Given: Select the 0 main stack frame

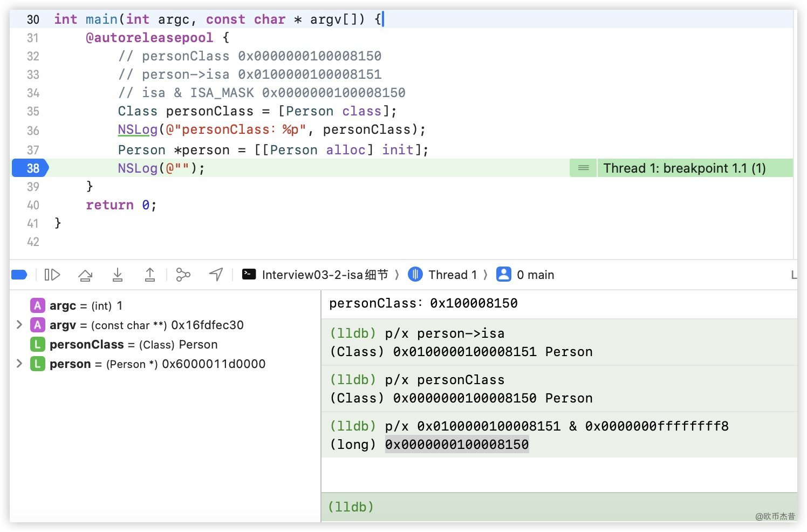Looking at the screenshot, I should (525, 275).
